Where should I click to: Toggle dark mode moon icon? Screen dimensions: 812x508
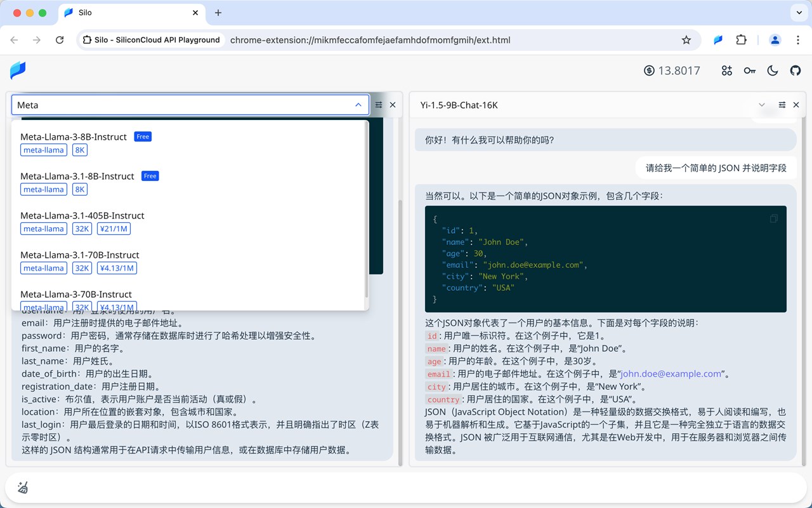coord(773,70)
